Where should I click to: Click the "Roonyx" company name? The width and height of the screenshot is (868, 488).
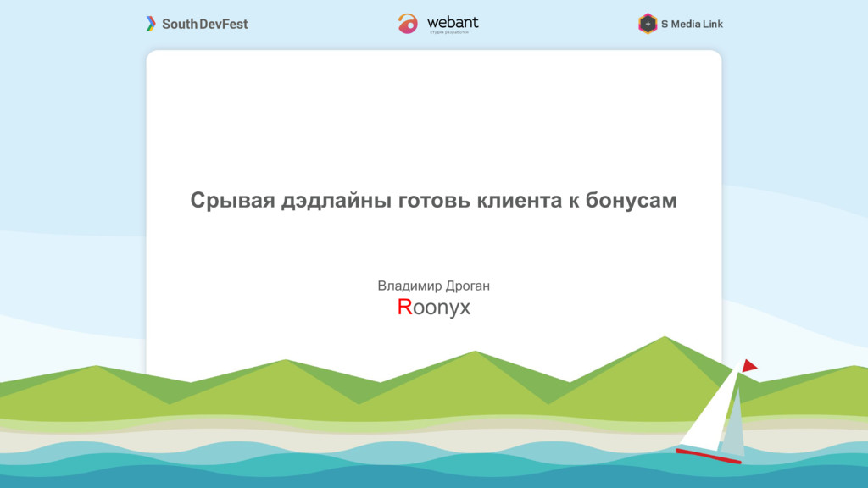coord(433,307)
